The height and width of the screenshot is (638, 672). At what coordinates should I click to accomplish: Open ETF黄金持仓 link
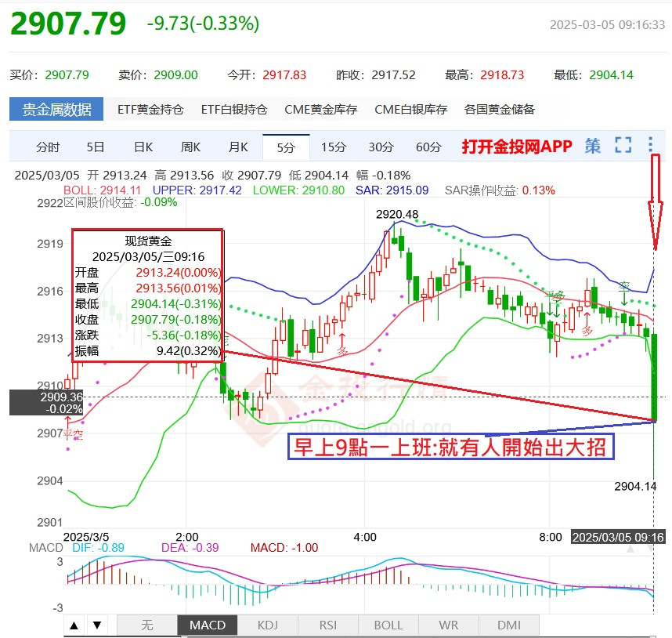pos(150,109)
